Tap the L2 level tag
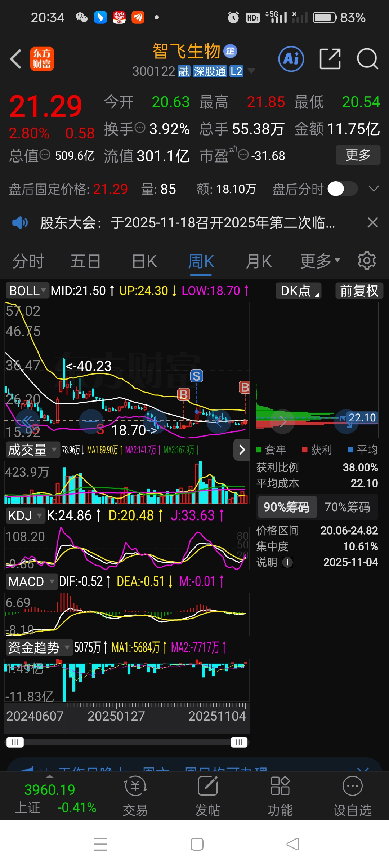 pos(236,71)
